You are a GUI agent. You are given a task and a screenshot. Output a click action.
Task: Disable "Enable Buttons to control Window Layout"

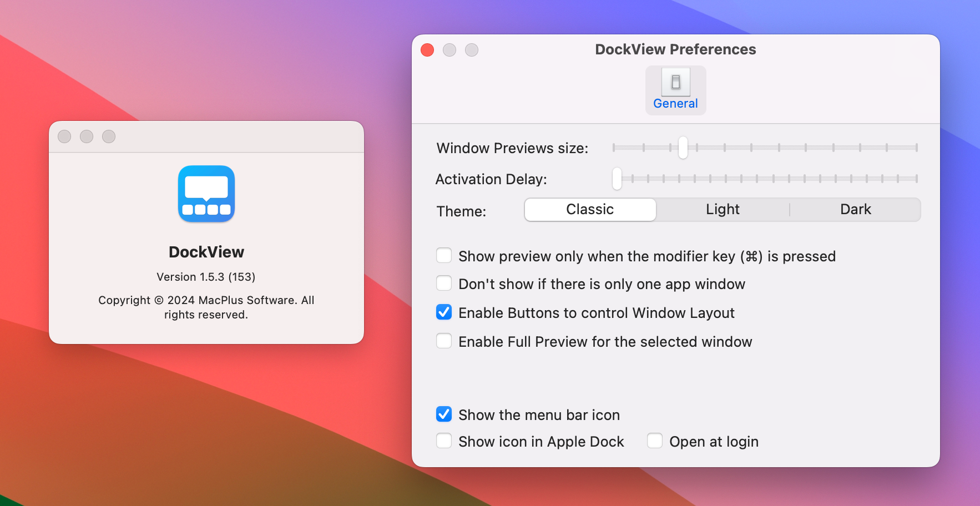443,312
